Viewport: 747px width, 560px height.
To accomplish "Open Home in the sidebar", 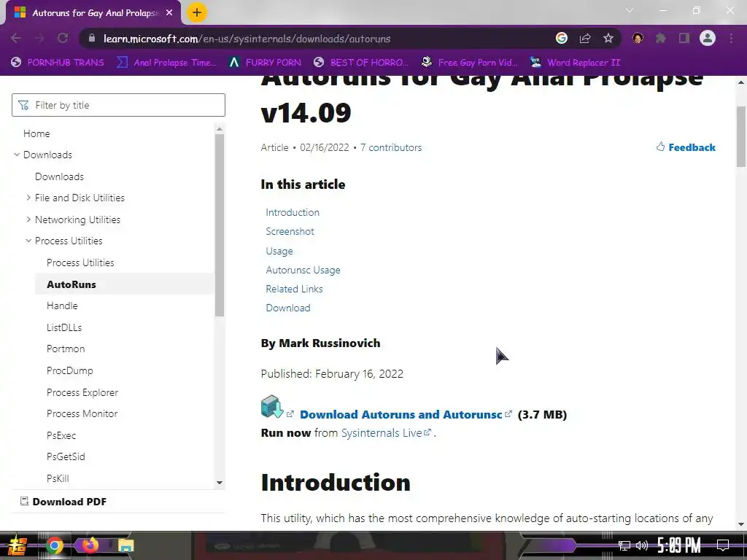I will tap(36, 133).
